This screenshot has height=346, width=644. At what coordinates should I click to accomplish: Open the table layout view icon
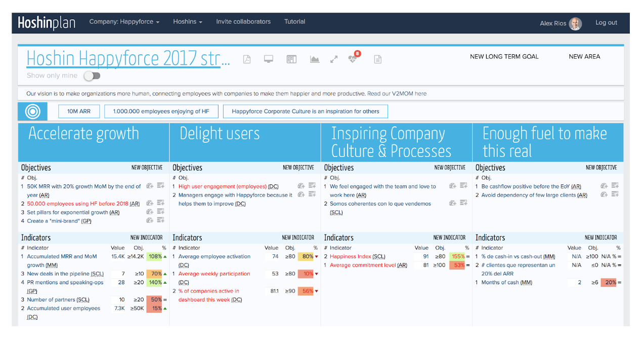291,59
